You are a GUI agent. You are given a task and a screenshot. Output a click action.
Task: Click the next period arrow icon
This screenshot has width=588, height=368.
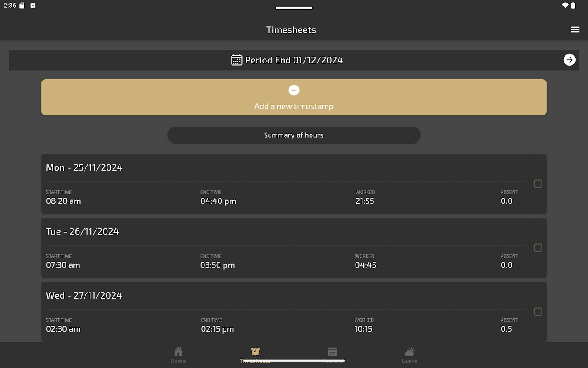coord(569,60)
